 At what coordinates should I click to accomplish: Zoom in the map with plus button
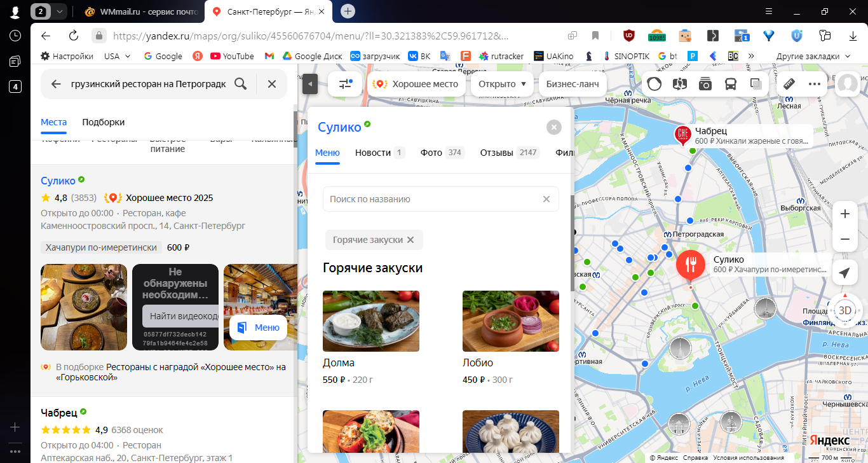click(845, 214)
